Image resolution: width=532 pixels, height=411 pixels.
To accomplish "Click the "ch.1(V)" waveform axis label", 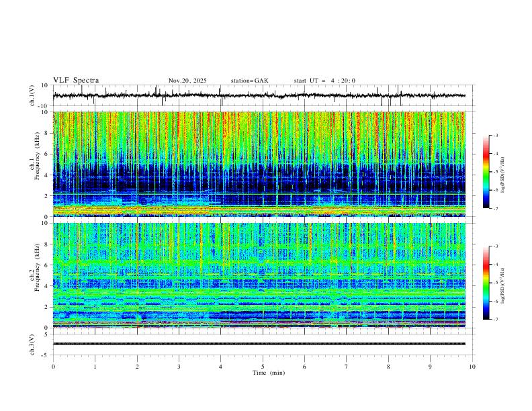I will tap(32, 95).
